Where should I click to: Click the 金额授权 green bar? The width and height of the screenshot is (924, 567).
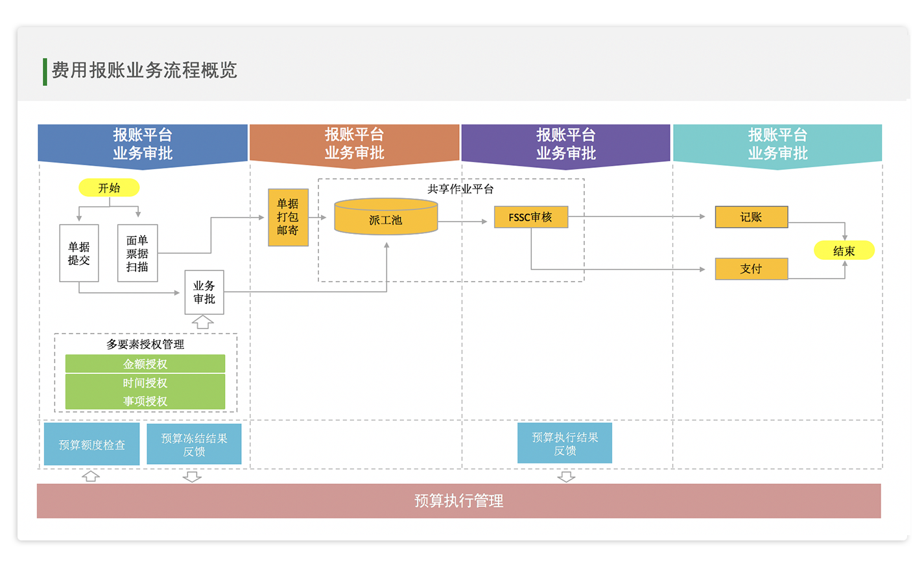pos(145,364)
